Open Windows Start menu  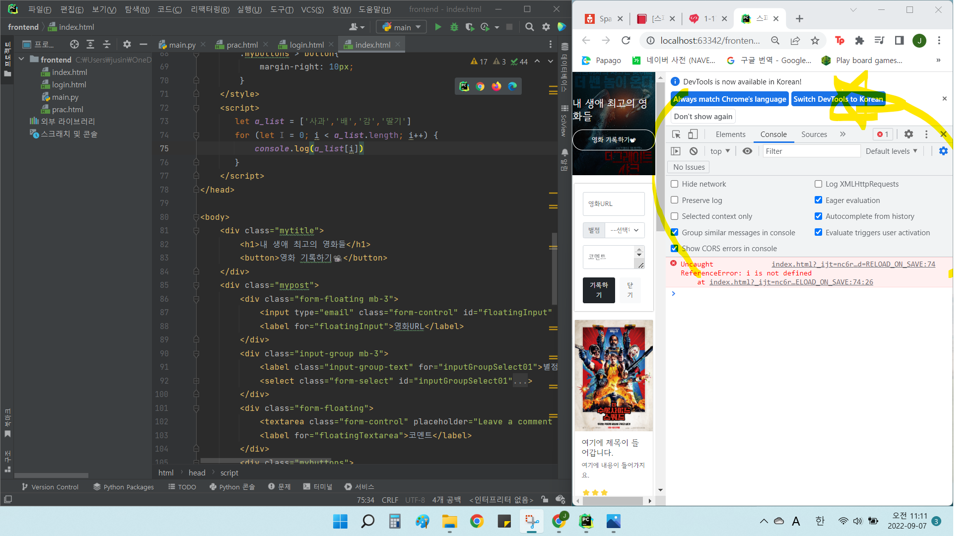pyautogui.click(x=341, y=522)
